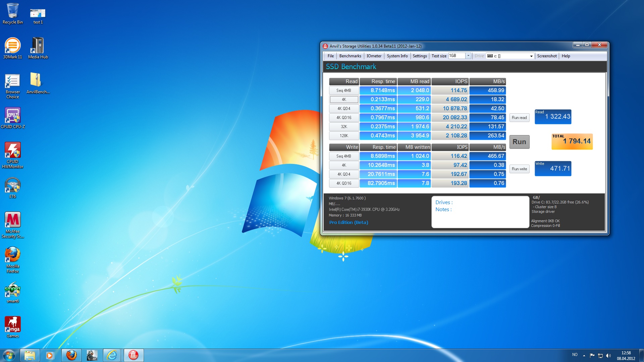Open the network status tray icon
This screenshot has width=644, height=362.
coord(600,355)
